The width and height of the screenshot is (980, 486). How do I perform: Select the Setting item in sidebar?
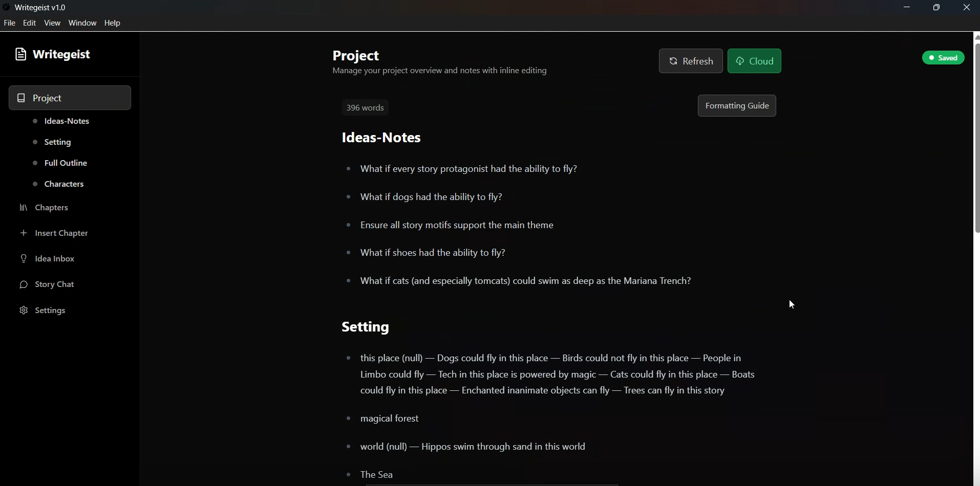pyautogui.click(x=57, y=143)
